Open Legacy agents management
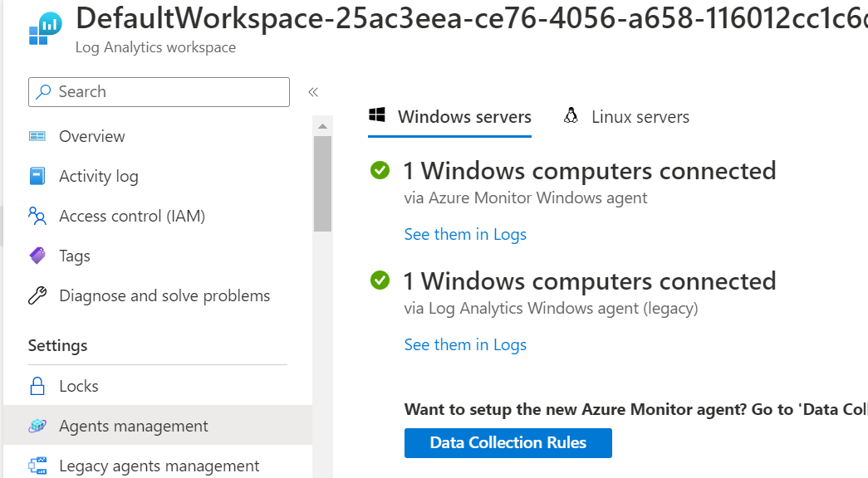Viewport: 868px width, 478px height. (x=158, y=466)
